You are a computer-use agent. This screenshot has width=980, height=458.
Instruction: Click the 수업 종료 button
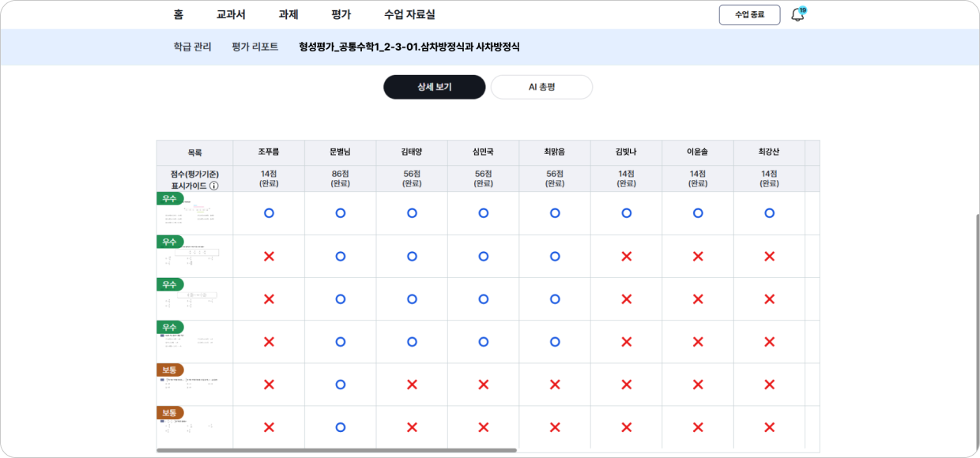(x=749, y=15)
